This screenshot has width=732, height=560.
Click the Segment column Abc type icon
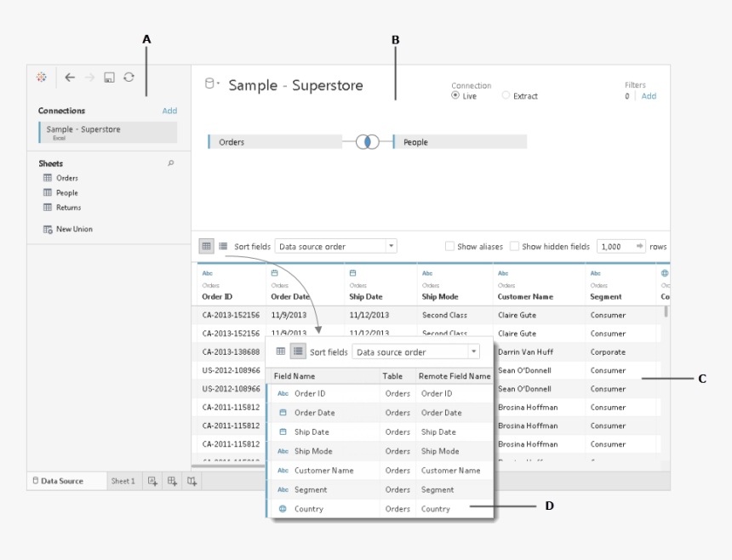595,273
